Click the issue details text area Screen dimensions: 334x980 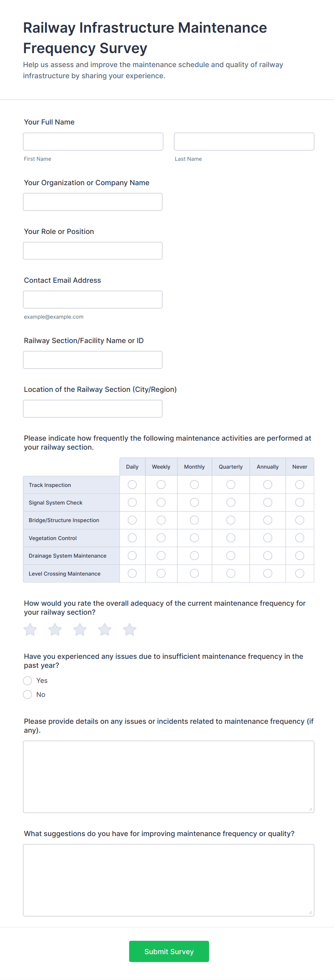(x=168, y=777)
